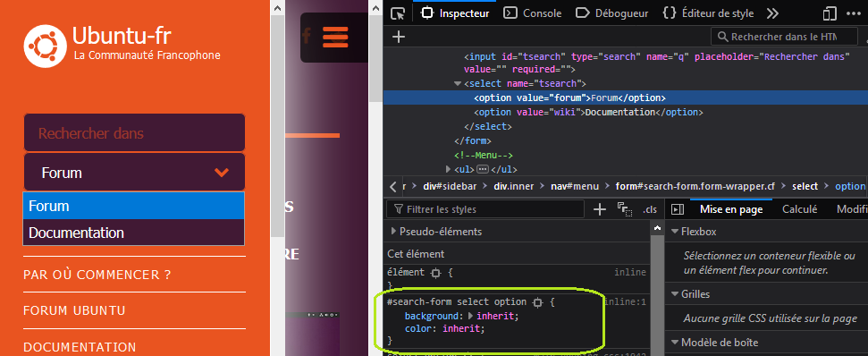Click the rules panel scrollbar up arrow
The height and width of the screenshot is (356, 868).
[x=657, y=227]
